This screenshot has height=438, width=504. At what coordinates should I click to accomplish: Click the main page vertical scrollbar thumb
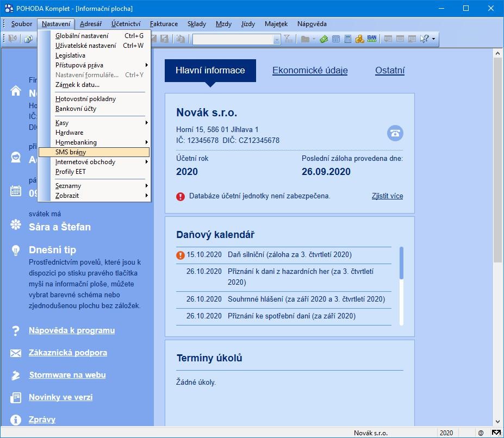[x=497, y=161]
